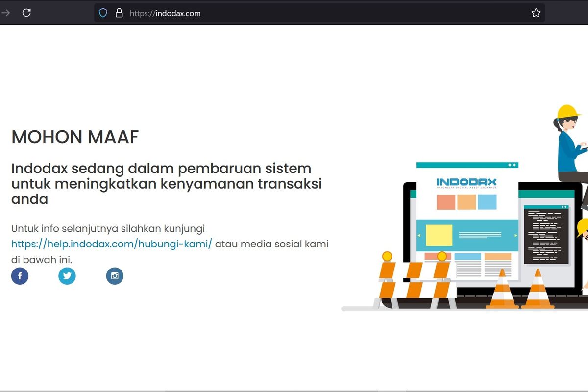Image resolution: width=588 pixels, height=392 pixels.
Task: Focus the indodax.com address bar
Action: (x=319, y=13)
